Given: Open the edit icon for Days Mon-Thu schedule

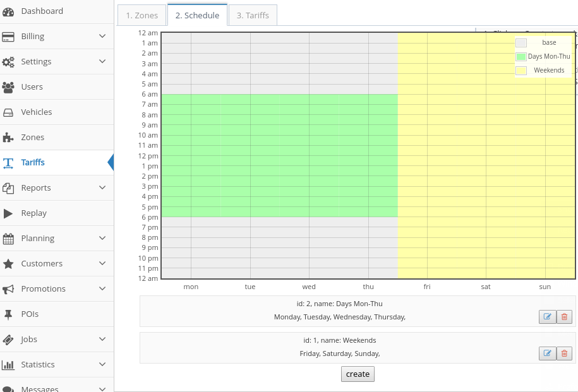Looking at the screenshot, I should click(x=547, y=317).
